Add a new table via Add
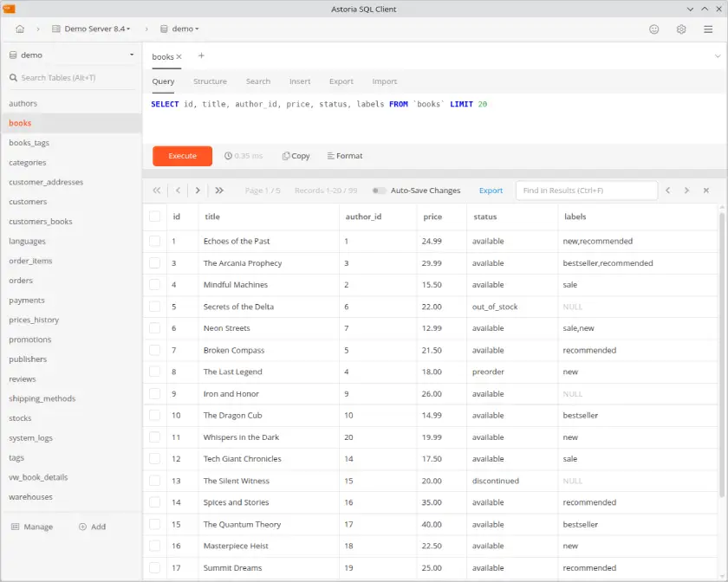The image size is (728, 582). point(93,527)
